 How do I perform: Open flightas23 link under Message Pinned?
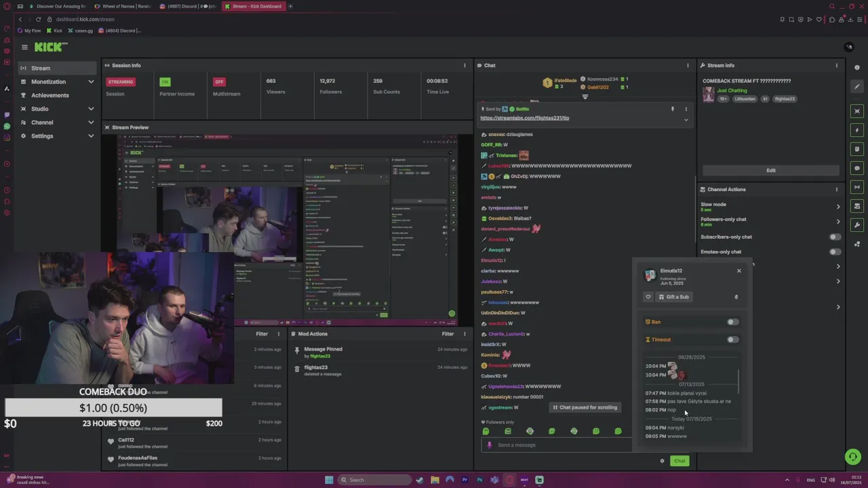click(320, 357)
